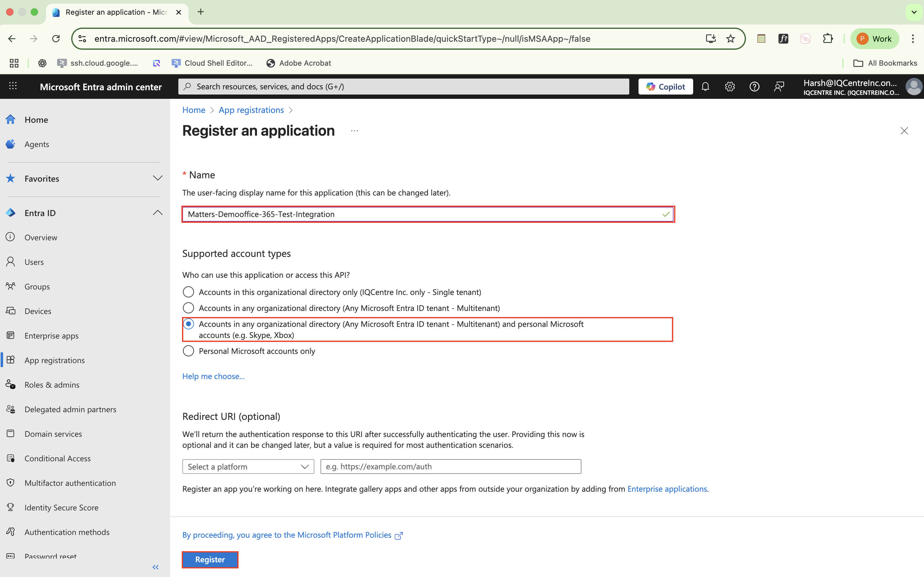Click the user avatar profile picture

click(914, 87)
